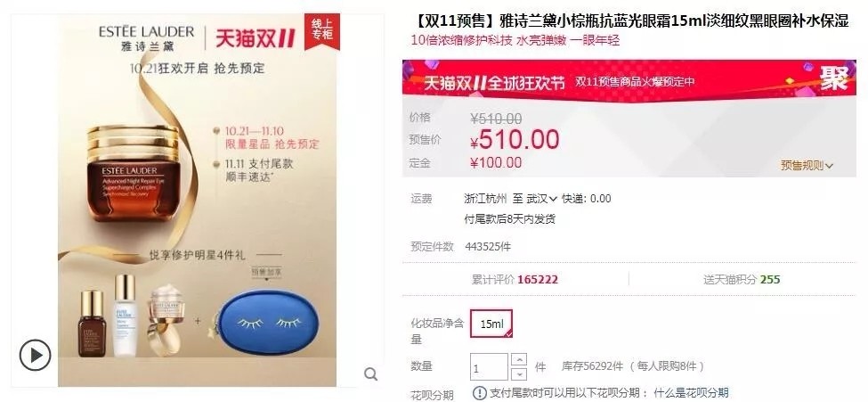The height and width of the screenshot is (402, 868).
Task: Click the quantity input field
Action: click(x=490, y=367)
